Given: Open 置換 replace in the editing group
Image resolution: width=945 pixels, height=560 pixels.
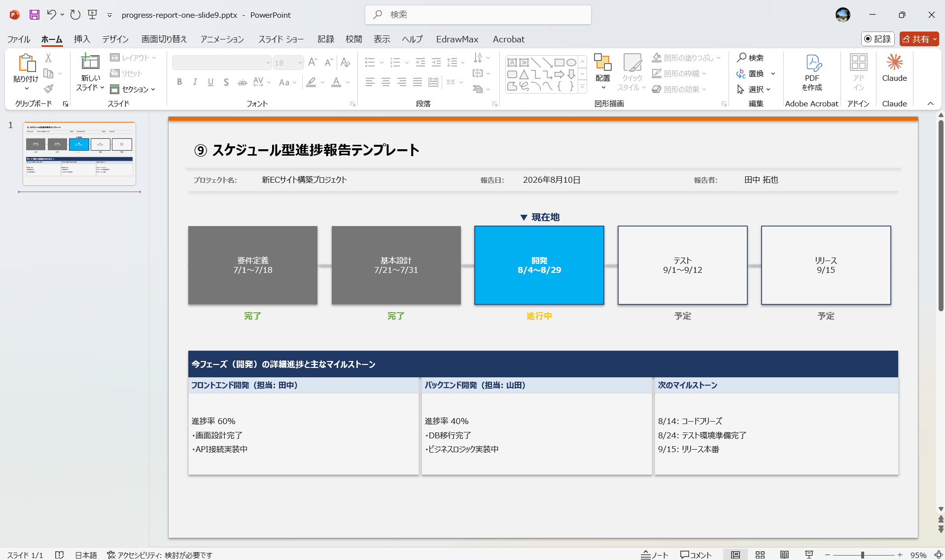Looking at the screenshot, I should tap(750, 73).
